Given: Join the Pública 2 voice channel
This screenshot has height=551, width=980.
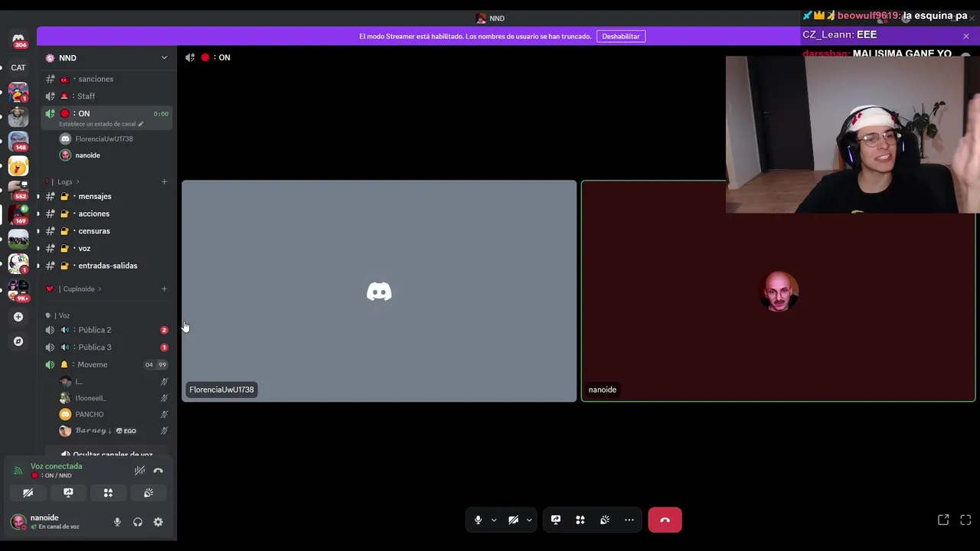Looking at the screenshot, I should [x=106, y=330].
